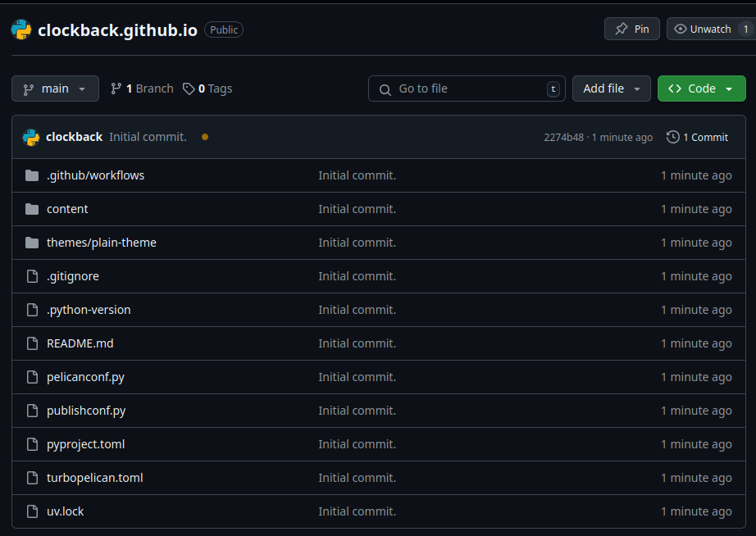Open the latest Initial commit message in header
The width and height of the screenshot is (756, 536).
pos(148,137)
